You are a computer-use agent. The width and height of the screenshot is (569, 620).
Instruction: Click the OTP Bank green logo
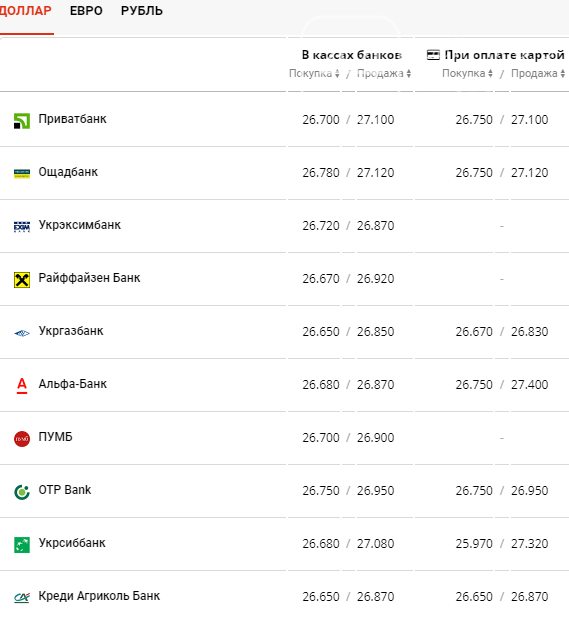click(x=22, y=492)
